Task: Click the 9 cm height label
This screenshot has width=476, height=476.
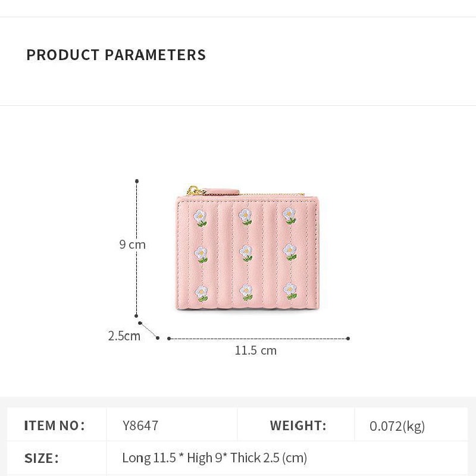Action: (x=132, y=245)
